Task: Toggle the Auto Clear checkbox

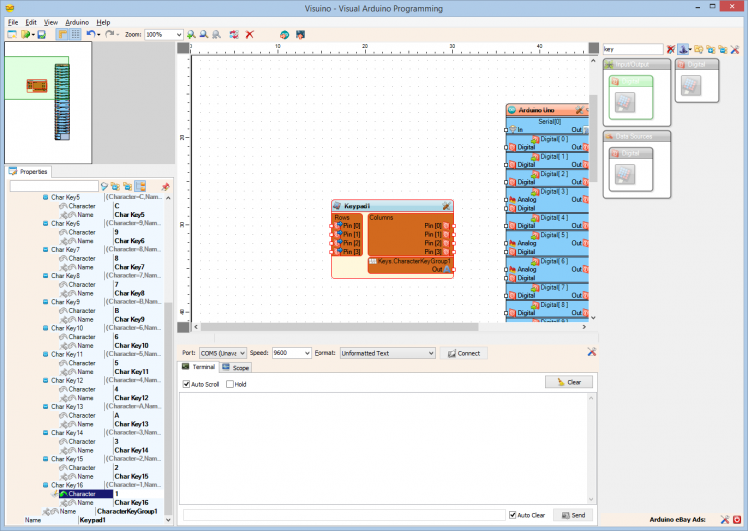Action: point(513,515)
